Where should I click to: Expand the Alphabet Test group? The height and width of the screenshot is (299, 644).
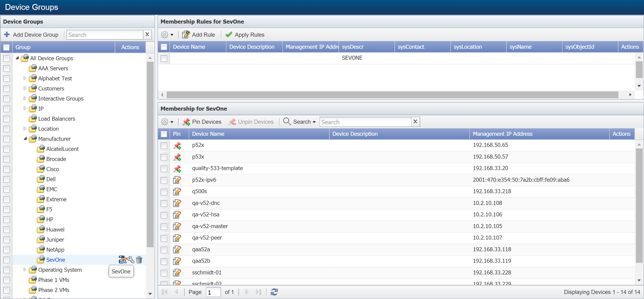[x=25, y=78]
